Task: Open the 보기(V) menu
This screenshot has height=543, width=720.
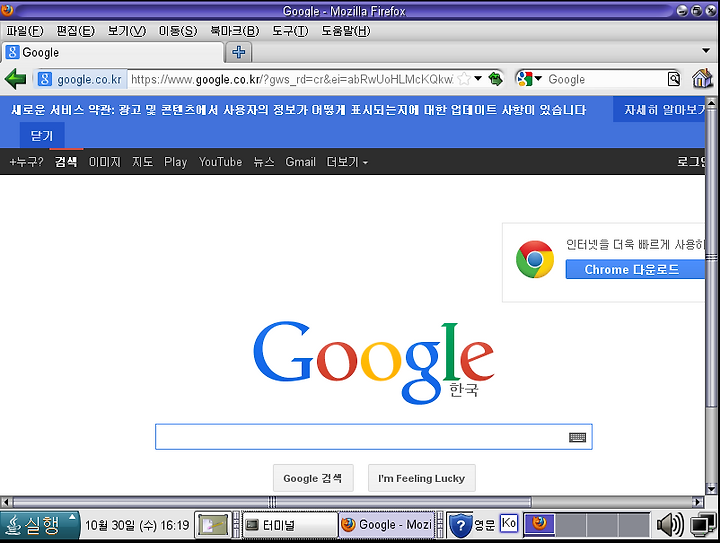Action: click(x=127, y=31)
